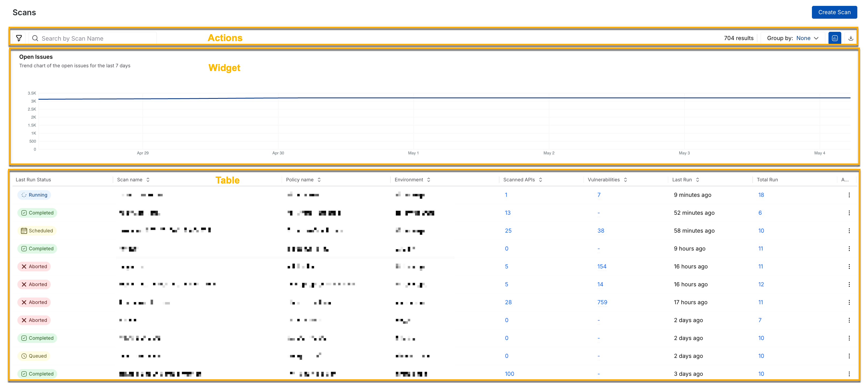The height and width of the screenshot is (383, 868).
Task: Open actions menu for 9 hours ago scan
Action: 849,248
